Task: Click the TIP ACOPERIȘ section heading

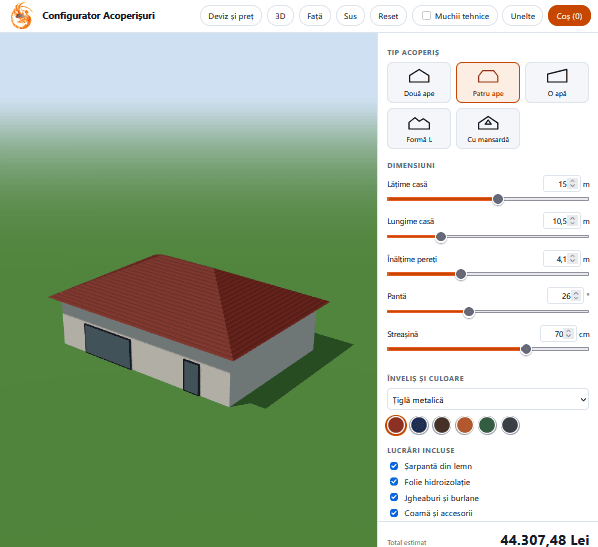Action: click(413, 53)
